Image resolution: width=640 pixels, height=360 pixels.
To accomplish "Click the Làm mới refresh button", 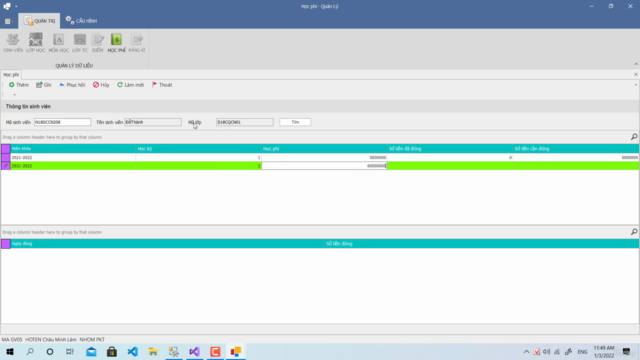I will pyautogui.click(x=130, y=85).
